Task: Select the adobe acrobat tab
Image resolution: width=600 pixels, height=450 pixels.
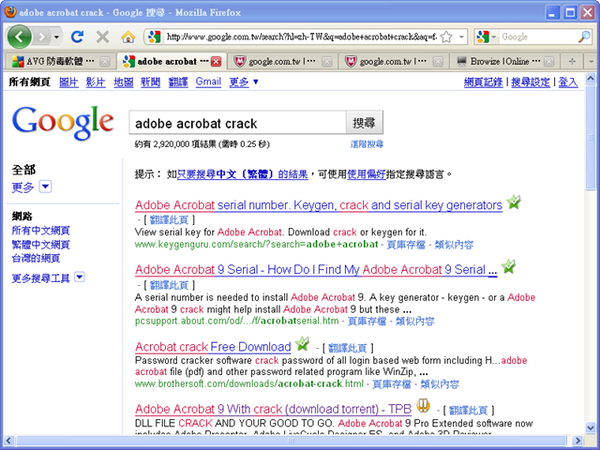Action: (172, 61)
